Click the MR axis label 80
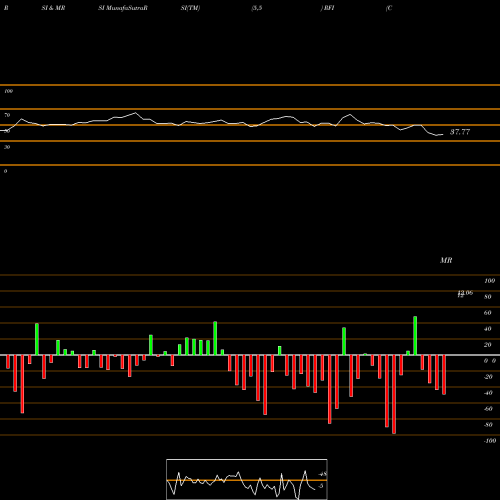This screenshot has width=500, height=500. click(488, 297)
